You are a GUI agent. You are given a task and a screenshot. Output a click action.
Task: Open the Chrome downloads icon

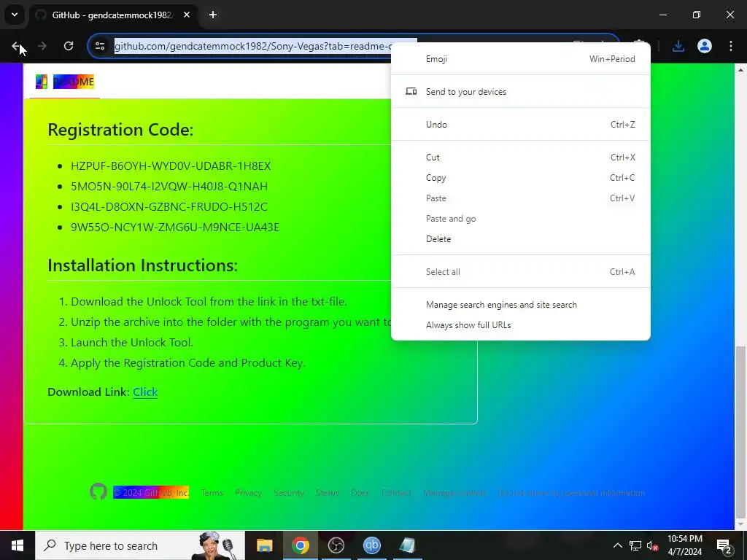[x=678, y=46]
